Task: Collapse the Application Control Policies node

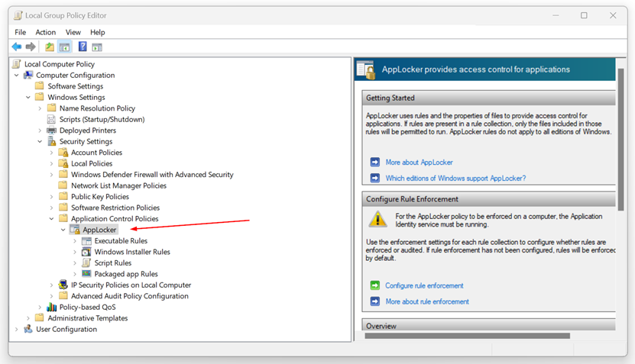Action: coord(51,219)
